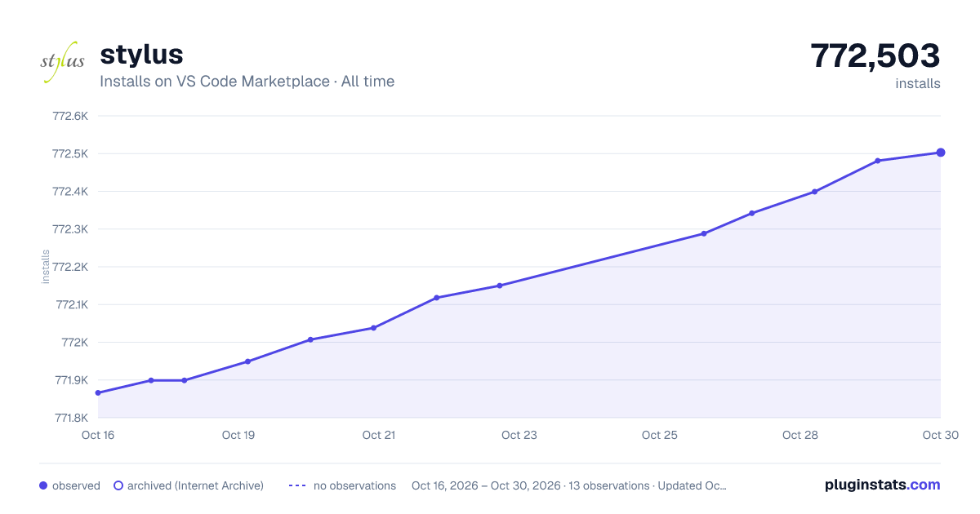Click the y-axis label 772K
This screenshot has width=980, height=514.
coord(74,343)
